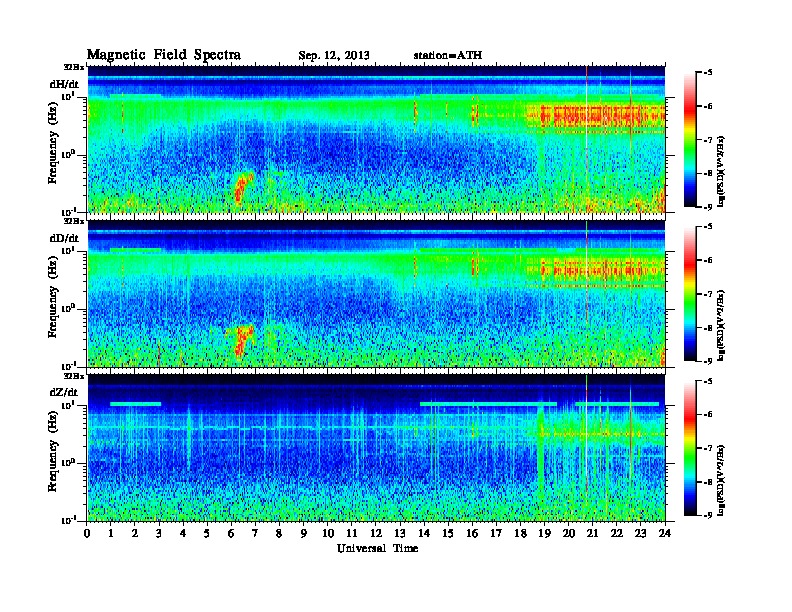Click the x-axis tick label "24"

pos(665,534)
